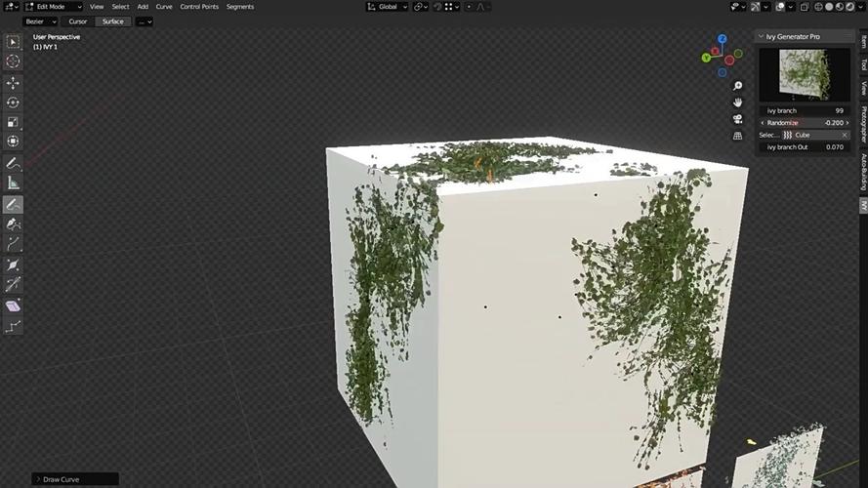The image size is (868, 488).
Task: Toggle X-ray view
Action: click(x=805, y=7)
